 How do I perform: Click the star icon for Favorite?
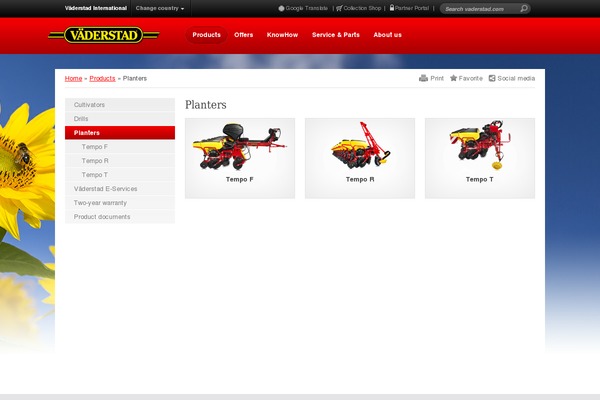[453, 78]
